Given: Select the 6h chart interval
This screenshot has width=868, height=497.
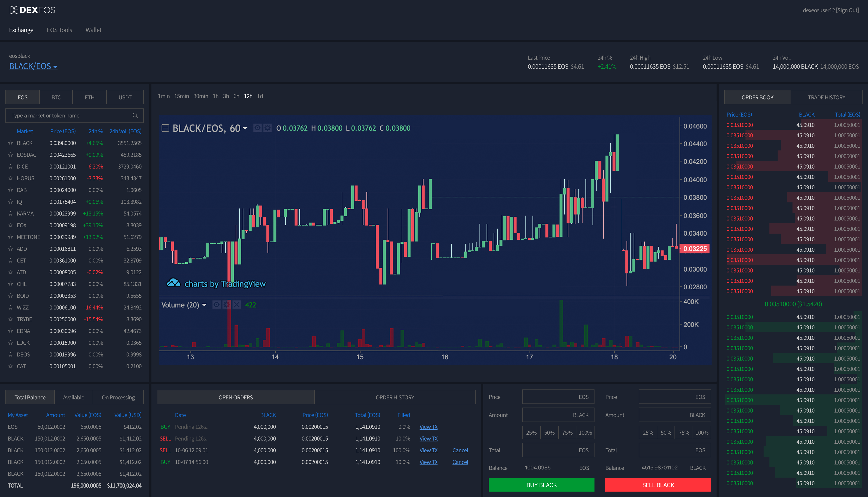Looking at the screenshot, I should click(x=236, y=96).
